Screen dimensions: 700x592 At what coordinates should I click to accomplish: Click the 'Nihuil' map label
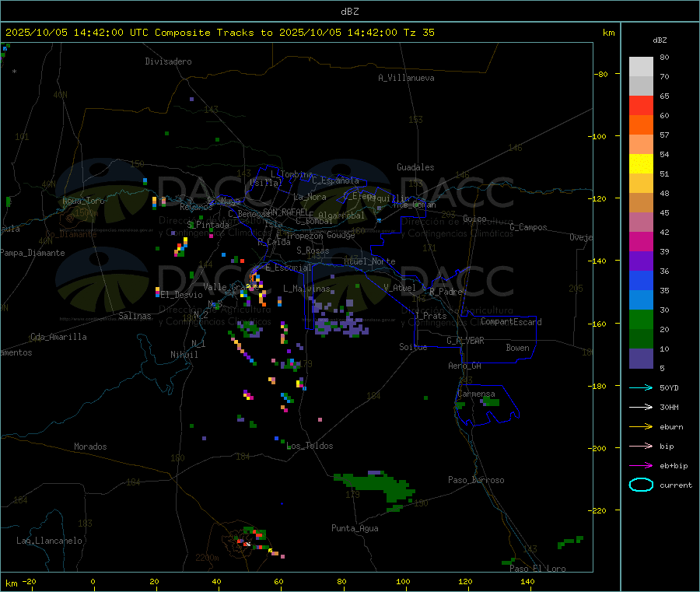click(x=184, y=355)
